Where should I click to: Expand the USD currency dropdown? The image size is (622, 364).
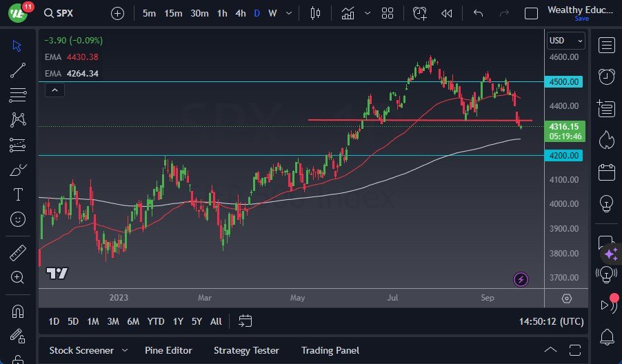[x=566, y=41]
